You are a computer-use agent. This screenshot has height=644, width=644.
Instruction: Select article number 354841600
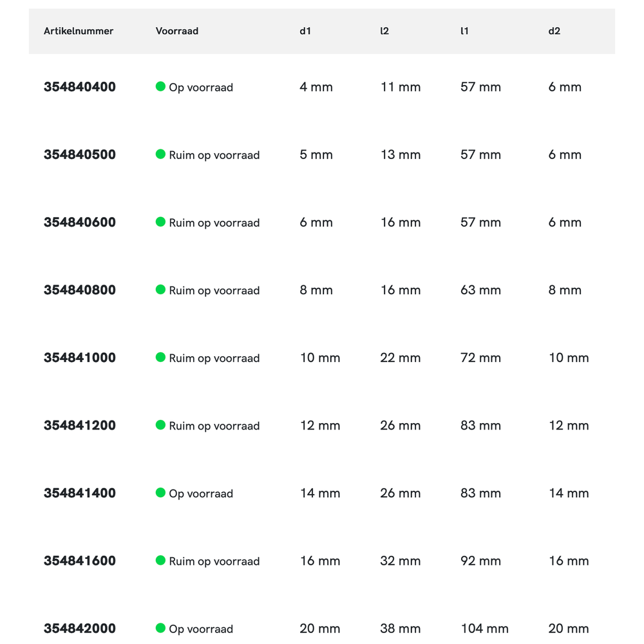tap(80, 560)
